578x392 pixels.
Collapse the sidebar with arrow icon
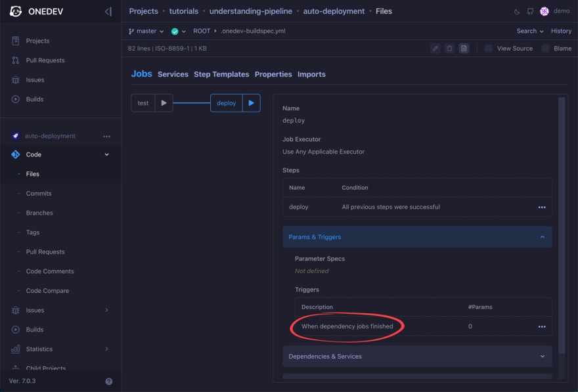click(x=108, y=11)
